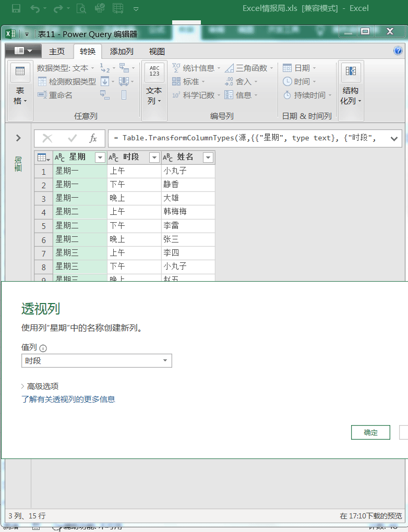408x532 pixels.
Task: Click the 文本列 (Text Column) button
Action: (154, 86)
